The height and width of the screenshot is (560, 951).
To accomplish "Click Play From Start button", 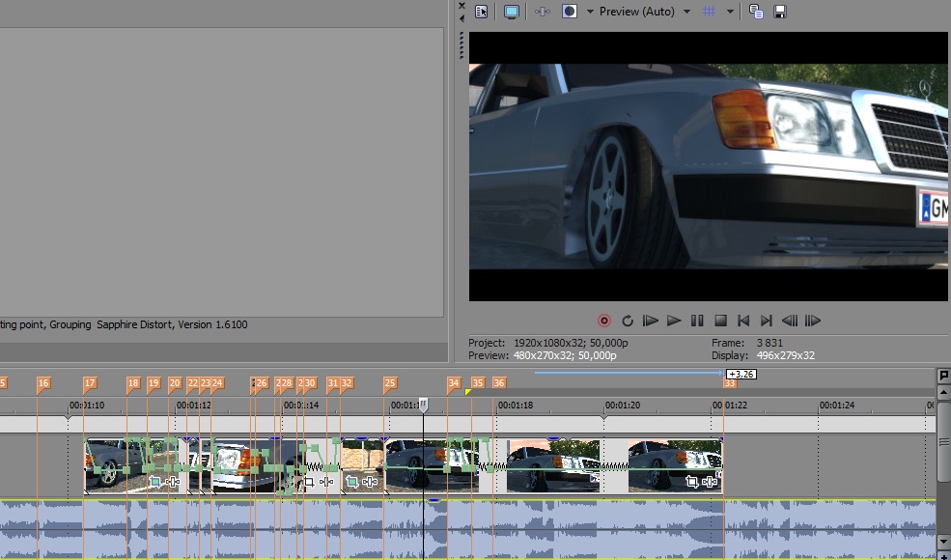I will click(651, 321).
